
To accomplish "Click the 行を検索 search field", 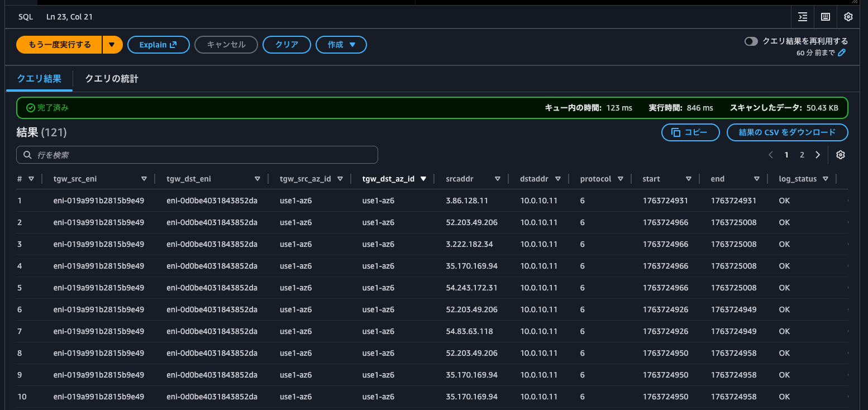I will [x=197, y=155].
